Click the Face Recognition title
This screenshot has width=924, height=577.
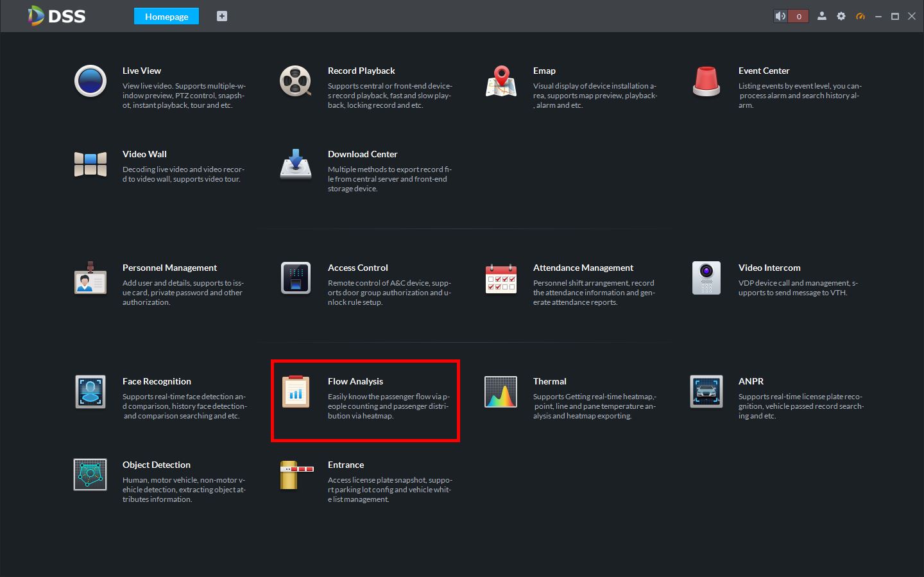coord(157,381)
